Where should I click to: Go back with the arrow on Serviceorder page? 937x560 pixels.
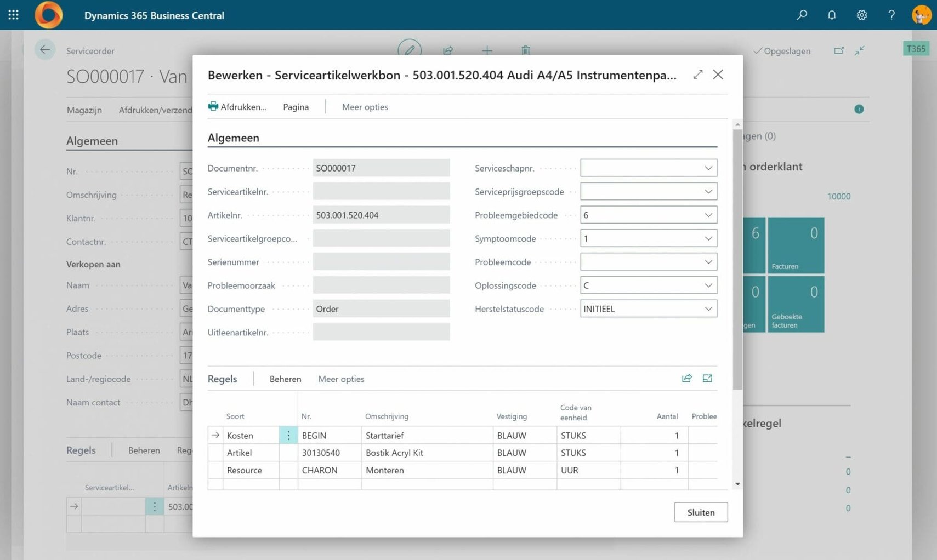45,50
